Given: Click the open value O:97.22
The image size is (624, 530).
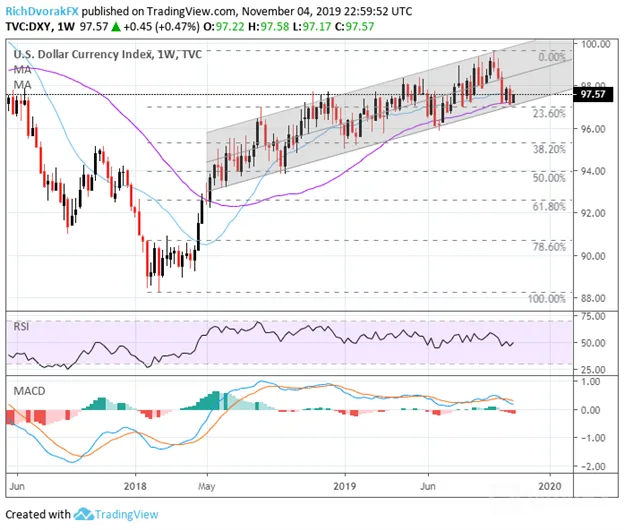Looking at the screenshot, I should (224, 27).
